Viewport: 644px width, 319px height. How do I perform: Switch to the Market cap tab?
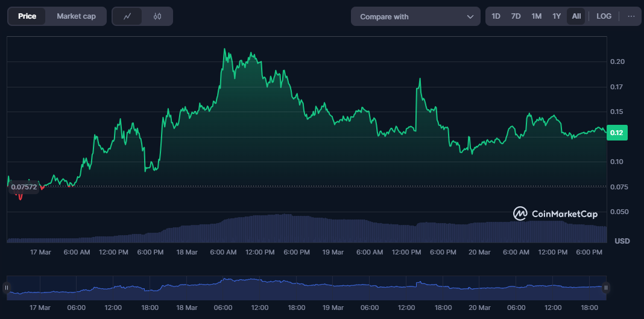(x=76, y=16)
